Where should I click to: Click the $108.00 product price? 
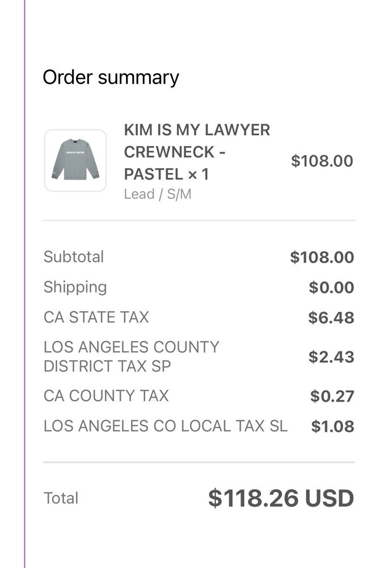[322, 161]
